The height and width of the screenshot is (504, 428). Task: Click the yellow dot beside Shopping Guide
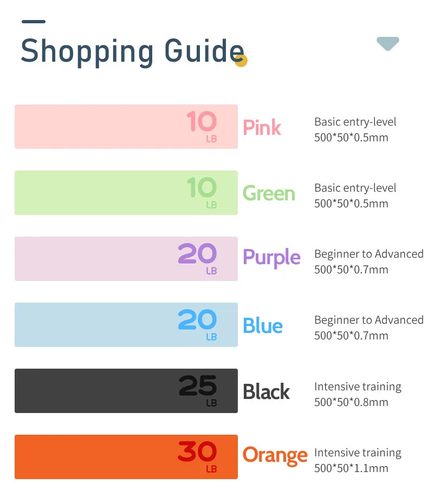coord(241,61)
